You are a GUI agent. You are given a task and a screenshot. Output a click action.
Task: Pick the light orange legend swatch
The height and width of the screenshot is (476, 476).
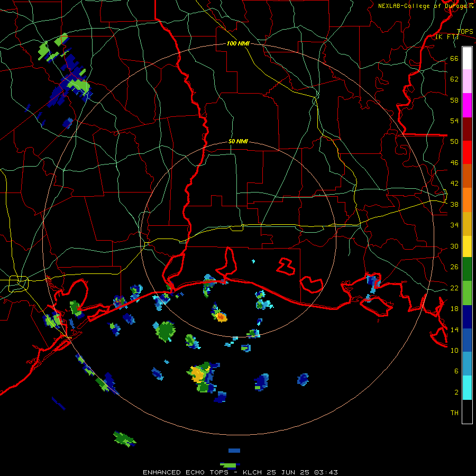(467, 200)
